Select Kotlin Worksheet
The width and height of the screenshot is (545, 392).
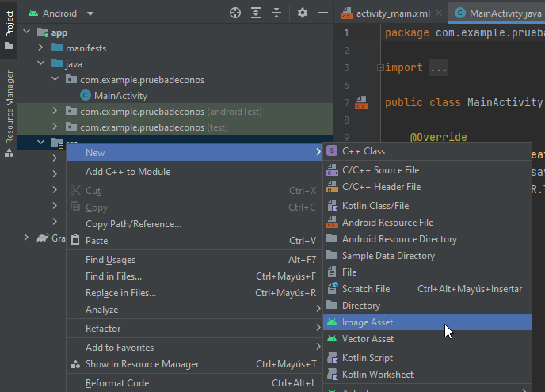click(x=428, y=375)
